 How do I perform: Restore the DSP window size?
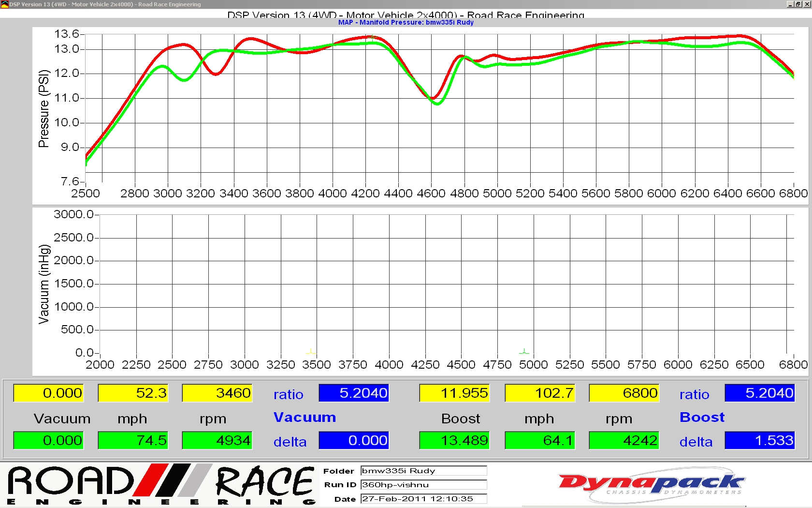tap(798, 4)
